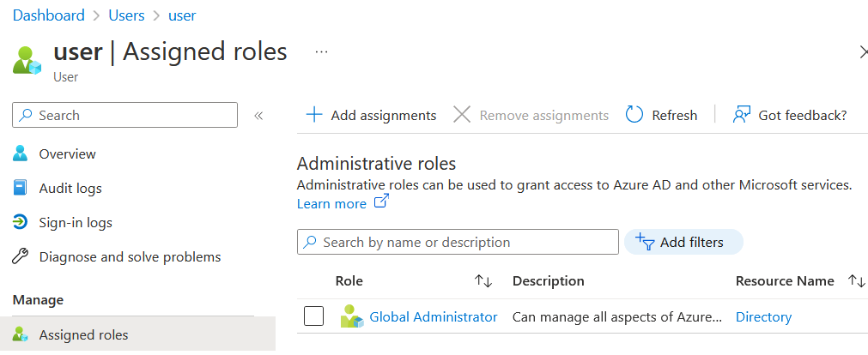This screenshot has width=868, height=355.
Task: Click the 'user' breadcrumb link
Action: coord(182,15)
